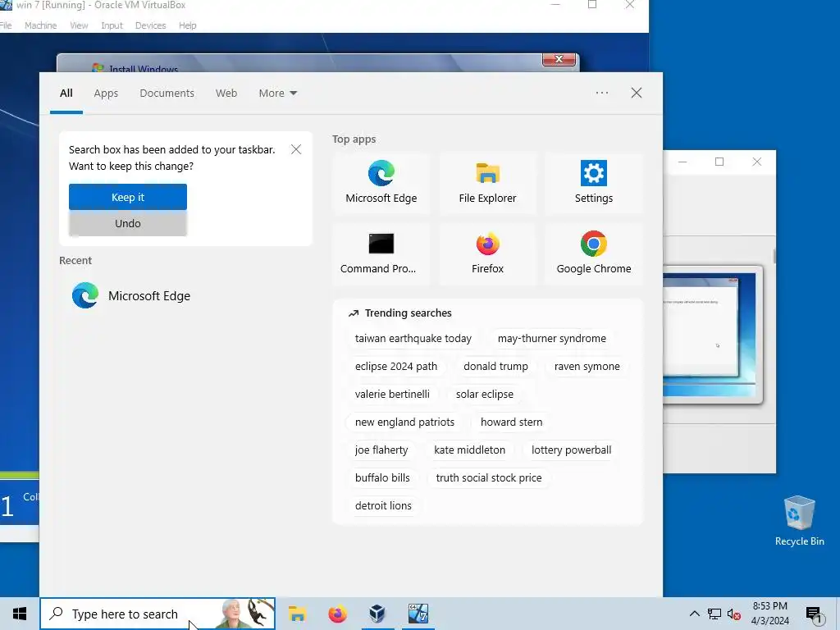Search trending valerie bertinelli

pyautogui.click(x=392, y=395)
